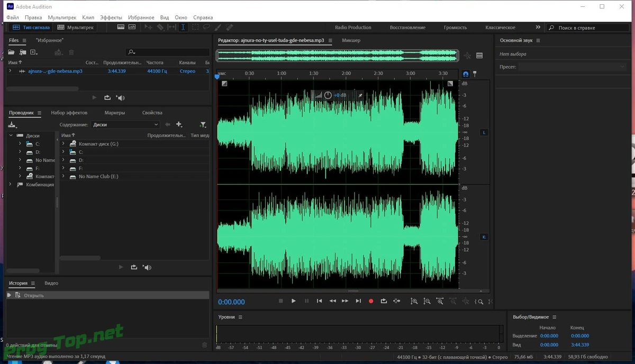Switch to Мультитрек view
The width and height of the screenshot is (635, 364).
[75, 27]
